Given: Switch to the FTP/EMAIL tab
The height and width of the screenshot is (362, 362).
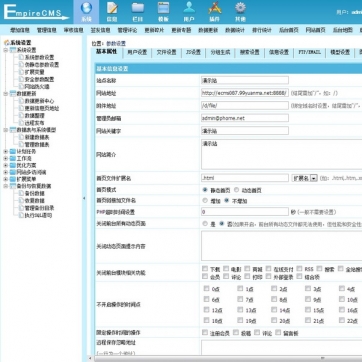Looking at the screenshot, I should coord(309,52).
